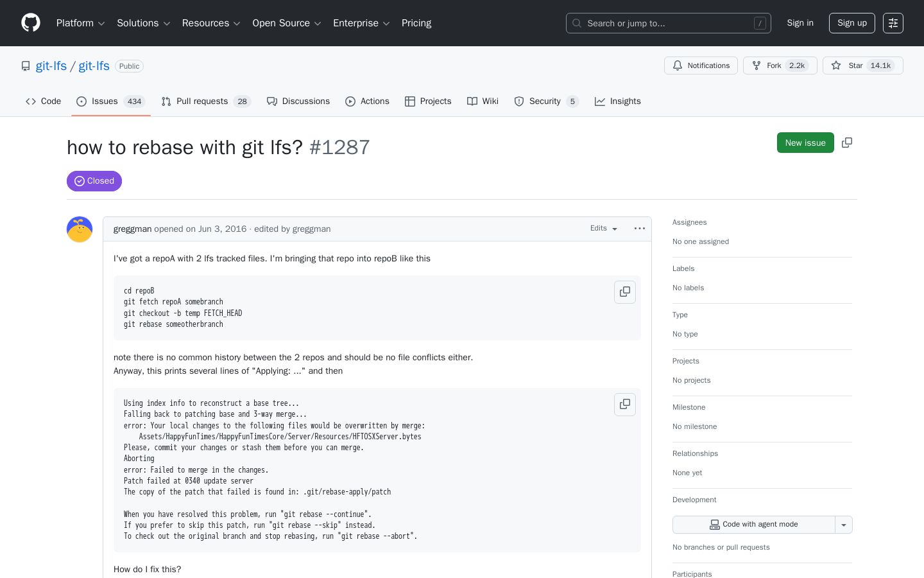
Task: Click greggman's avatar picture
Action: [x=80, y=229]
